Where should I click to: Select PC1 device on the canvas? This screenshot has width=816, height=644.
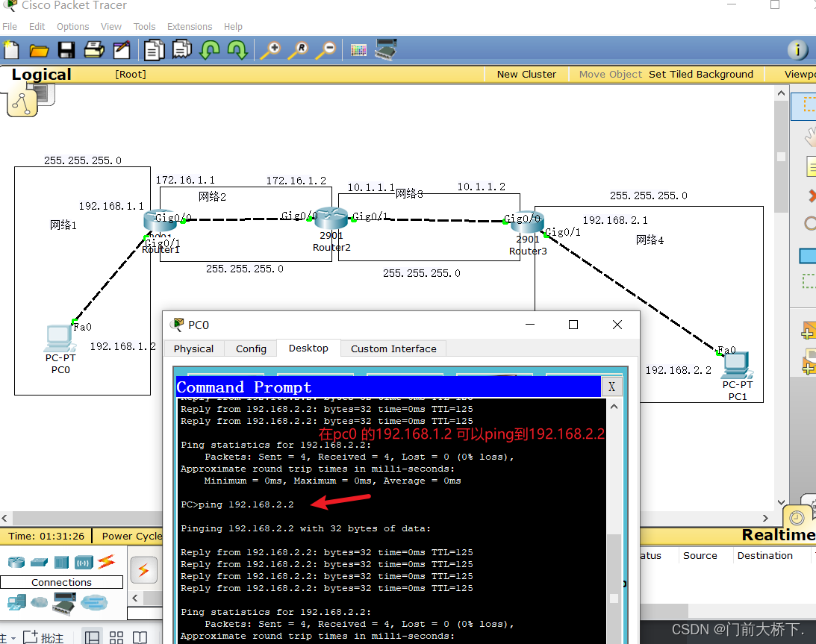click(737, 365)
